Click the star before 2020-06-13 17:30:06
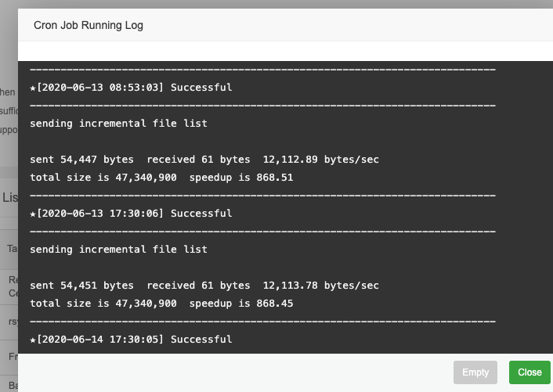 [33, 214]
